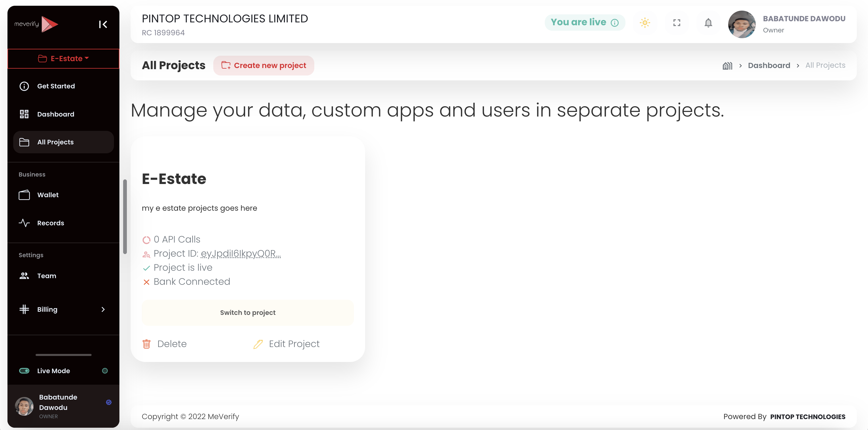The width and height of the screenshot is (868, 430).
Task: Click the trash Delete icon
Action: click(147, 344)
